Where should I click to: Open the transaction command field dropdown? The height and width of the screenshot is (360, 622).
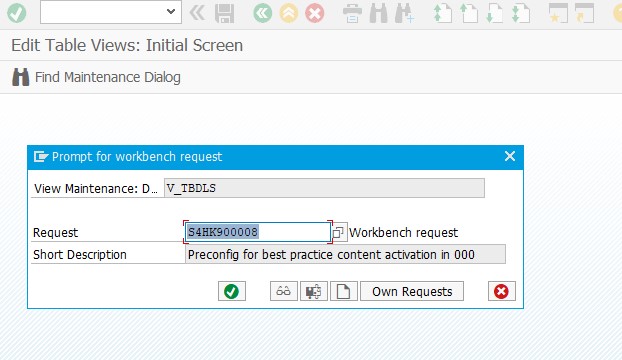[171, 11]
